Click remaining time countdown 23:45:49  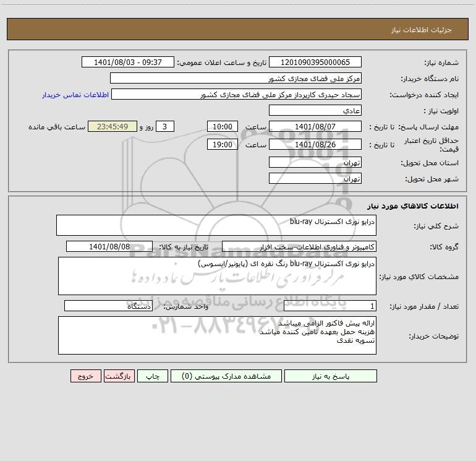[x=113, y=126]
